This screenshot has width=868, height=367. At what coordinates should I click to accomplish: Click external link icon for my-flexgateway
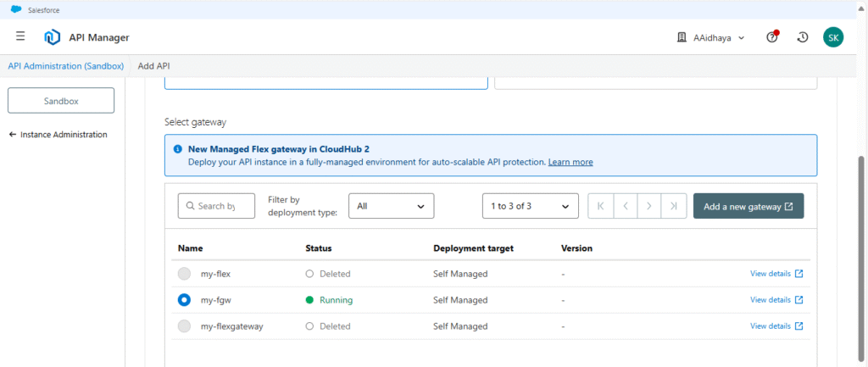click(x=798, y=326)
